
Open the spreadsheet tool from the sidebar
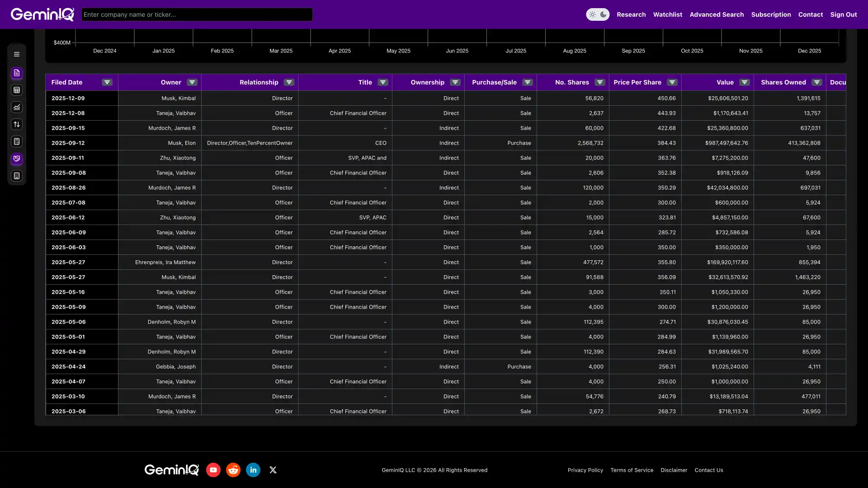[x=17, y=90]
